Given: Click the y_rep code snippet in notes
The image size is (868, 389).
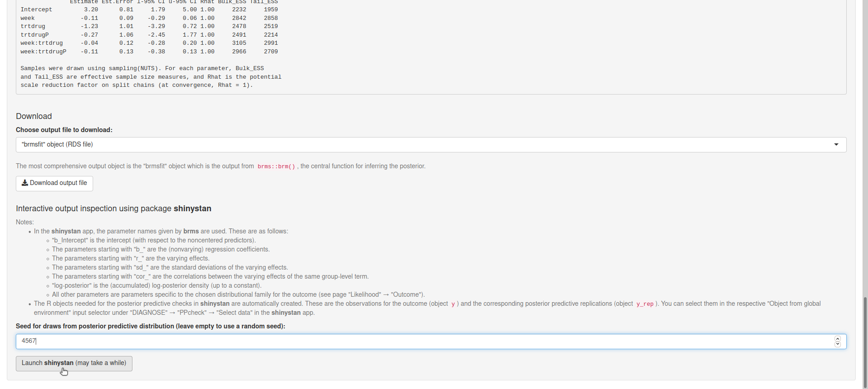Looking at the screenshot, I should (x=645, y=304).
